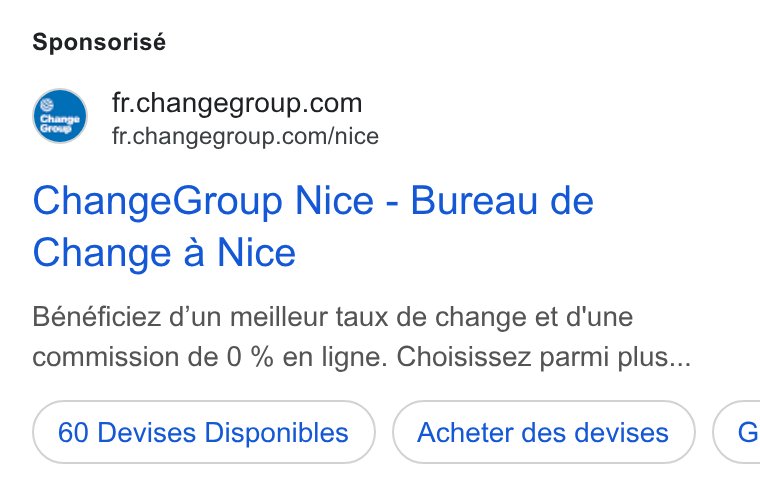This screenshot has width=760, height=496.
Task: Open the Acheter des devises sitelink
Action: pos(543,432)
